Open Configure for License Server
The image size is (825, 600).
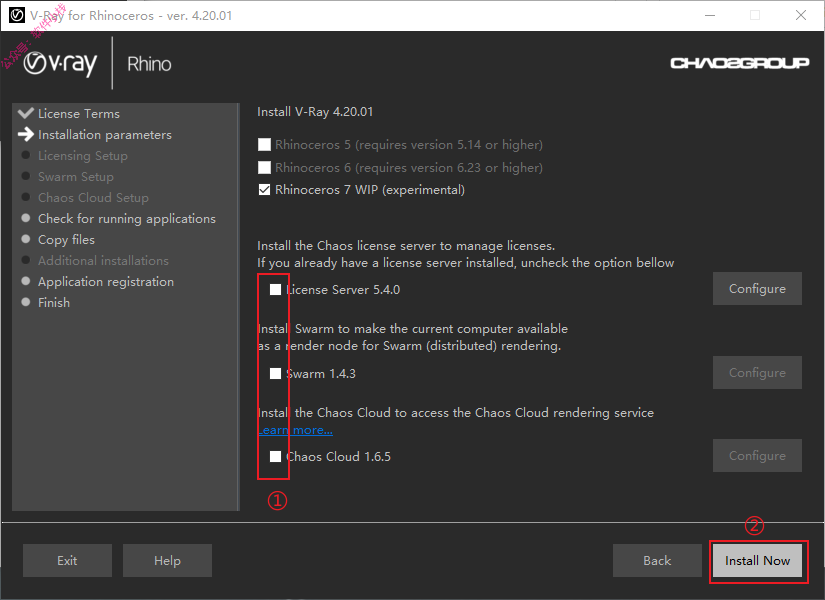[x=757, y=288]
